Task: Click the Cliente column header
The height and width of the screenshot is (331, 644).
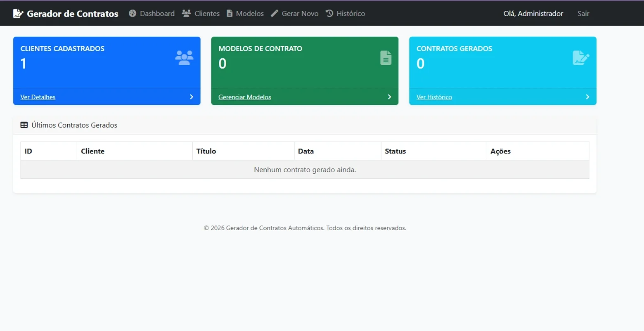Action: click(135, 151)
